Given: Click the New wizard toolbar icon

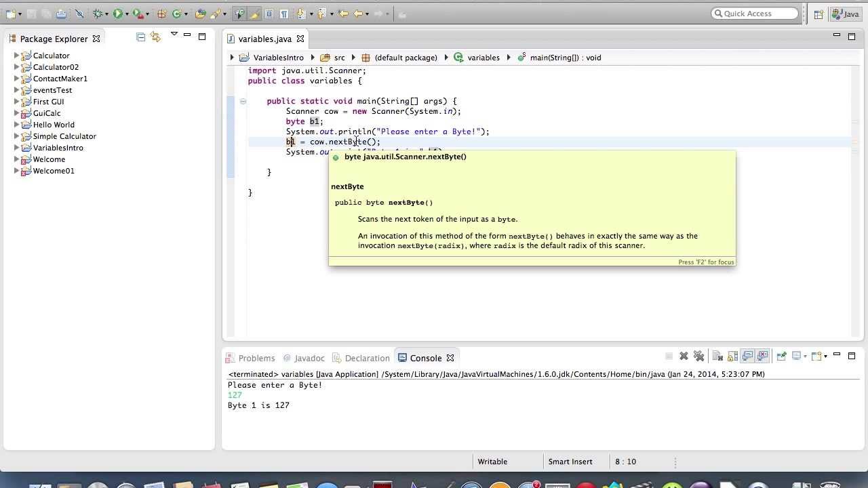Looking at the screenshot, I should 11,14.
